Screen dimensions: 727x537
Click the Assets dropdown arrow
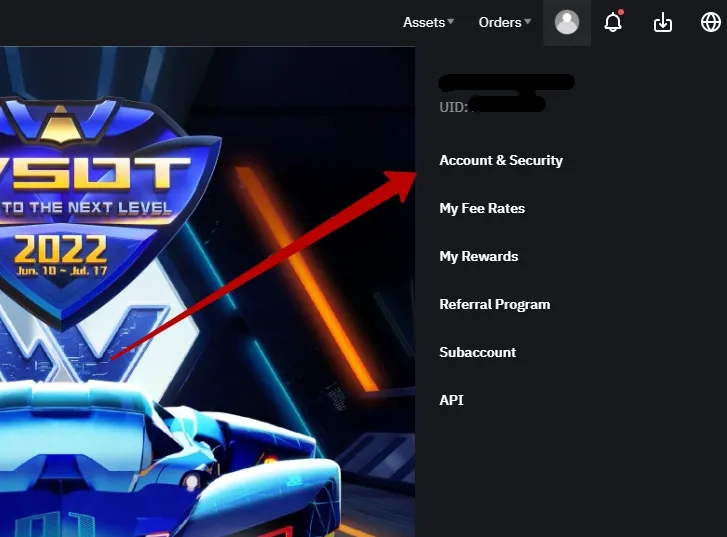(451, 21)
